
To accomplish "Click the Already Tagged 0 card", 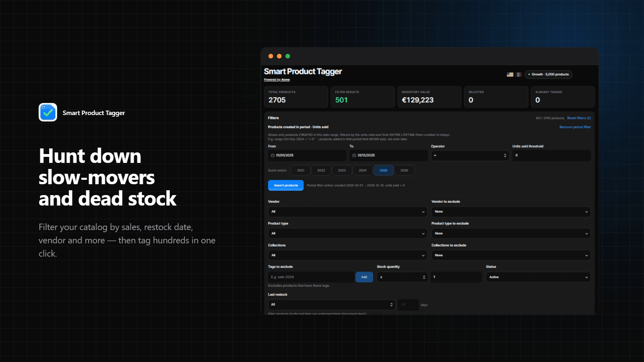I will tap(563, 97).
